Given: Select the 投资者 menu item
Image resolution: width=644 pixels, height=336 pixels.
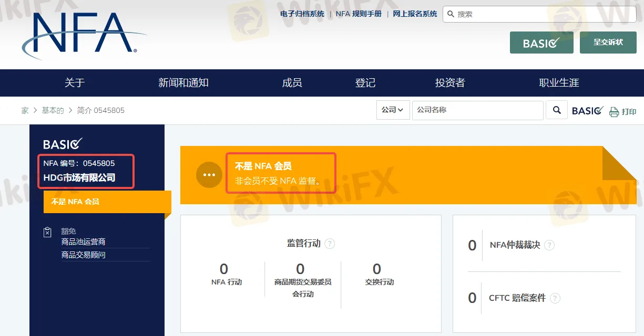Looking at the screenshot, I should (450, 82).
